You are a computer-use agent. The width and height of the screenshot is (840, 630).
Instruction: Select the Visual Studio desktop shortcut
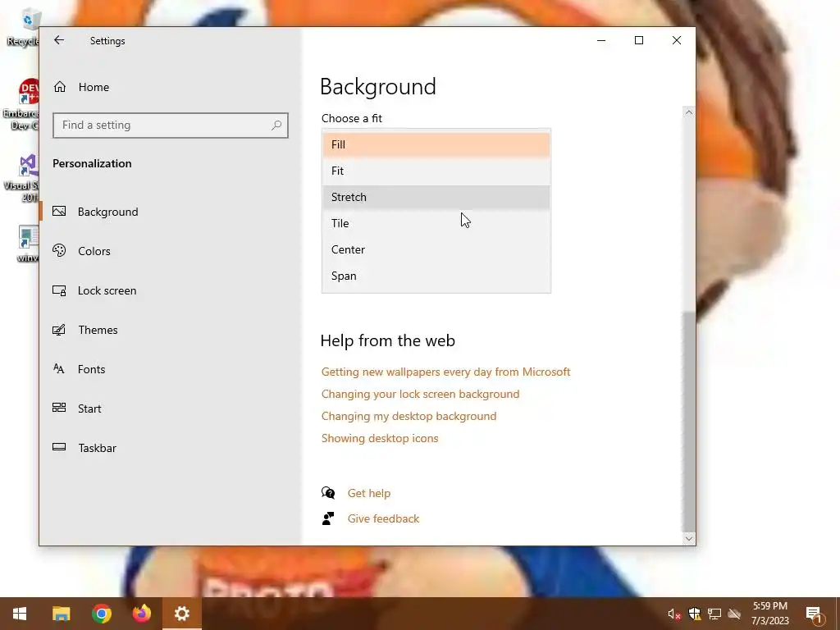22,178
